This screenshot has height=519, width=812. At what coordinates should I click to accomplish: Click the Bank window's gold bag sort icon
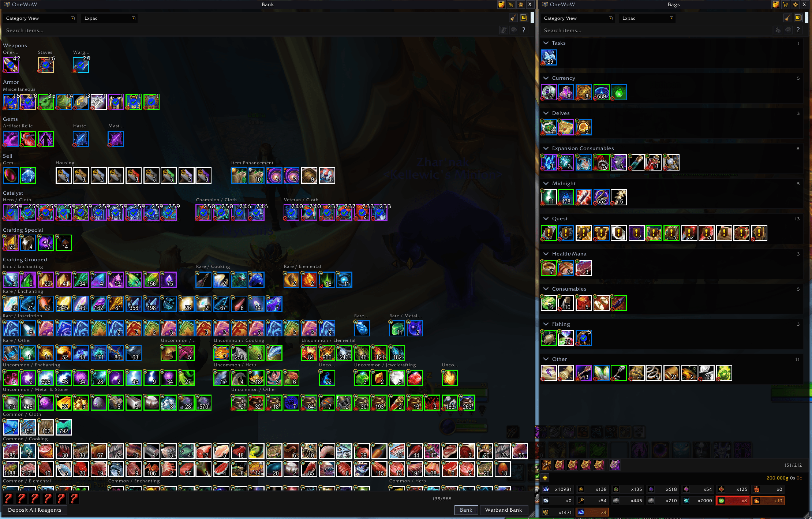501,5
